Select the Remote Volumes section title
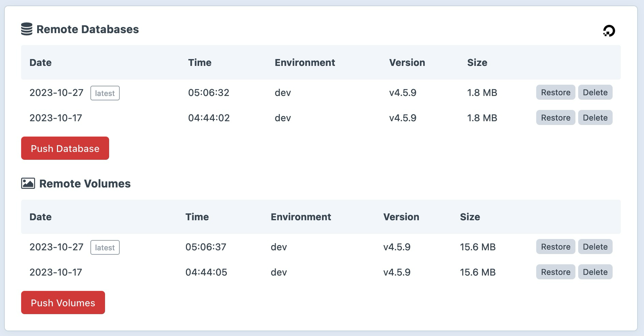Screen dimensions: 644x336 click(85, 183)
